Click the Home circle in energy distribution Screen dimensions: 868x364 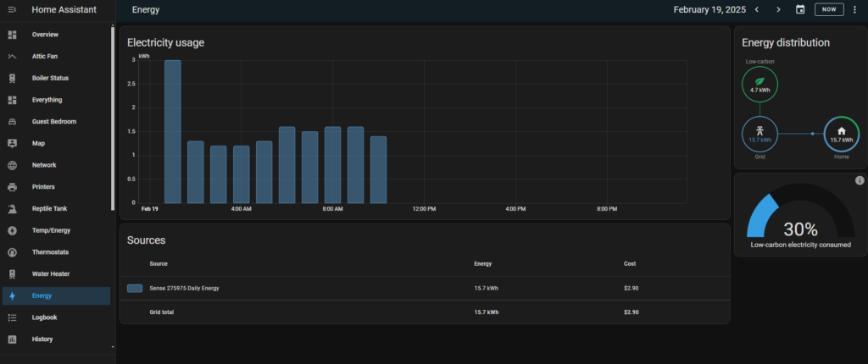pyautogui.click(x=841, y=134)
